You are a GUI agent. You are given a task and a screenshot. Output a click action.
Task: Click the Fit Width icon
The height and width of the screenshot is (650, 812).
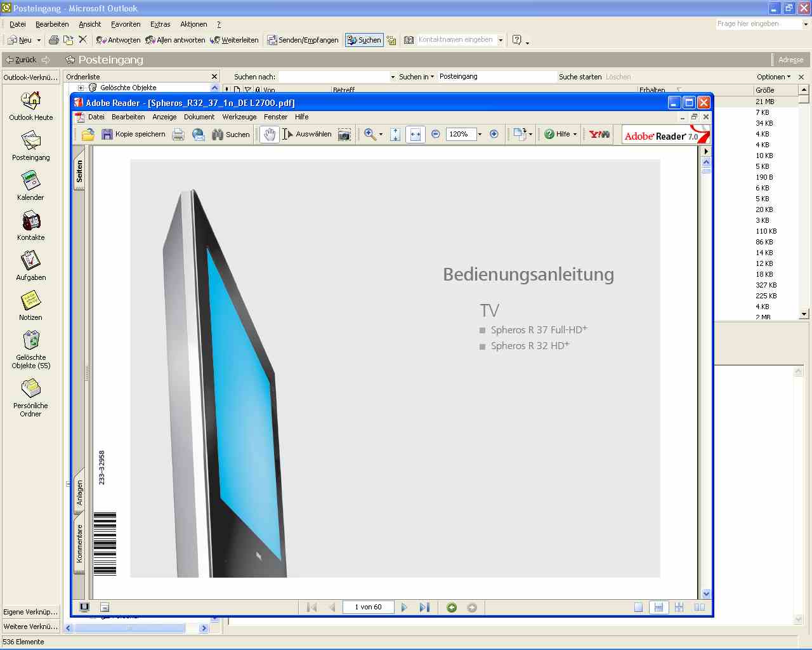point(415,135)
